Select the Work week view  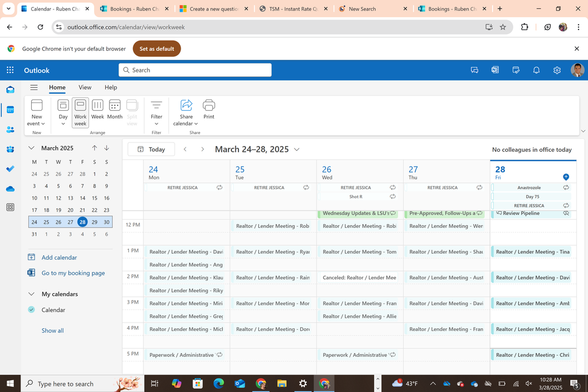[x=80, y=112]
